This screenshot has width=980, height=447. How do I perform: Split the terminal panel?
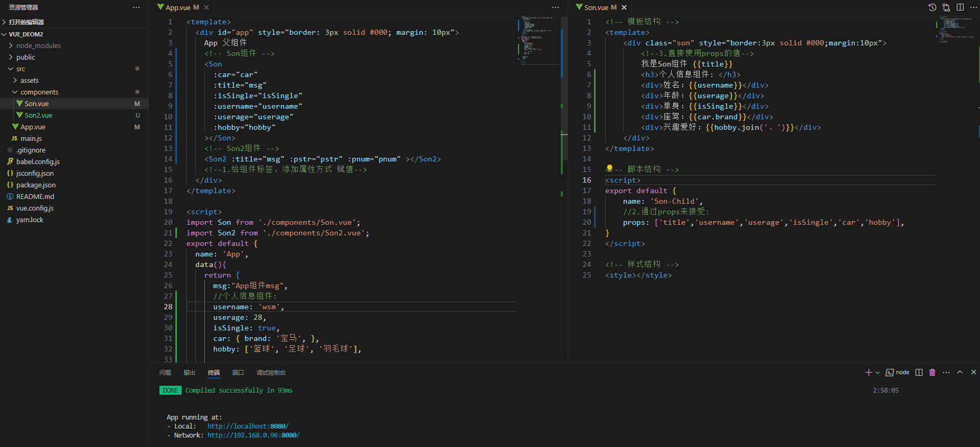[919, 373]
